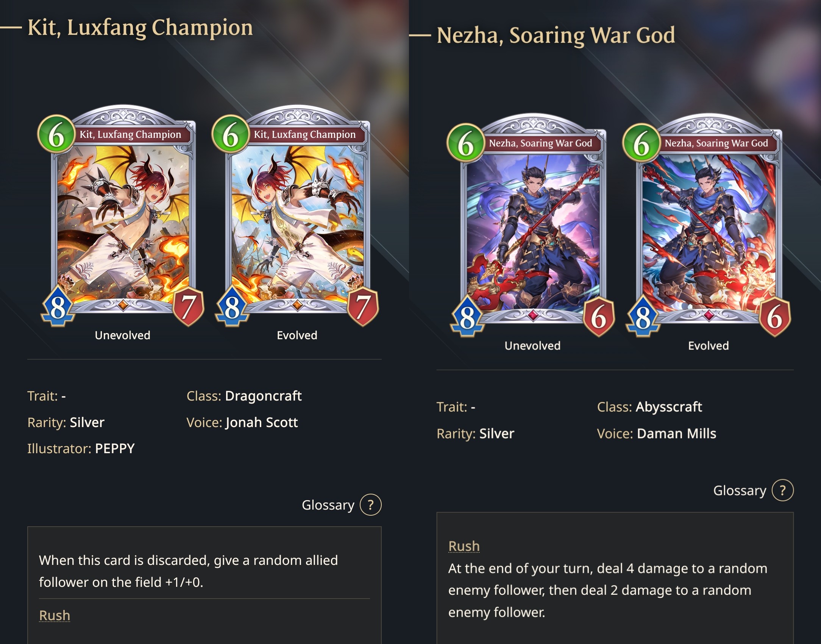Select the Dragoncraft class value
Viewport: 821px width, 644px height.
263,396
